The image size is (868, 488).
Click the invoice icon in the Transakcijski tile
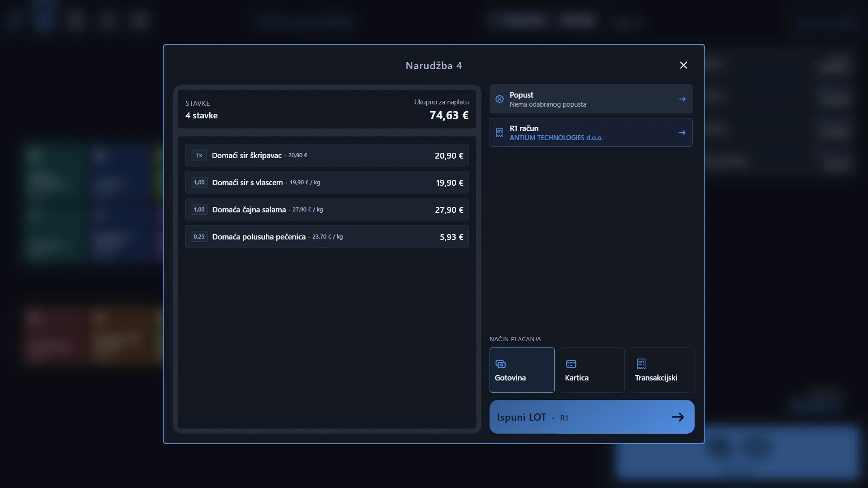pyautogui.click(x=641, y=364)
